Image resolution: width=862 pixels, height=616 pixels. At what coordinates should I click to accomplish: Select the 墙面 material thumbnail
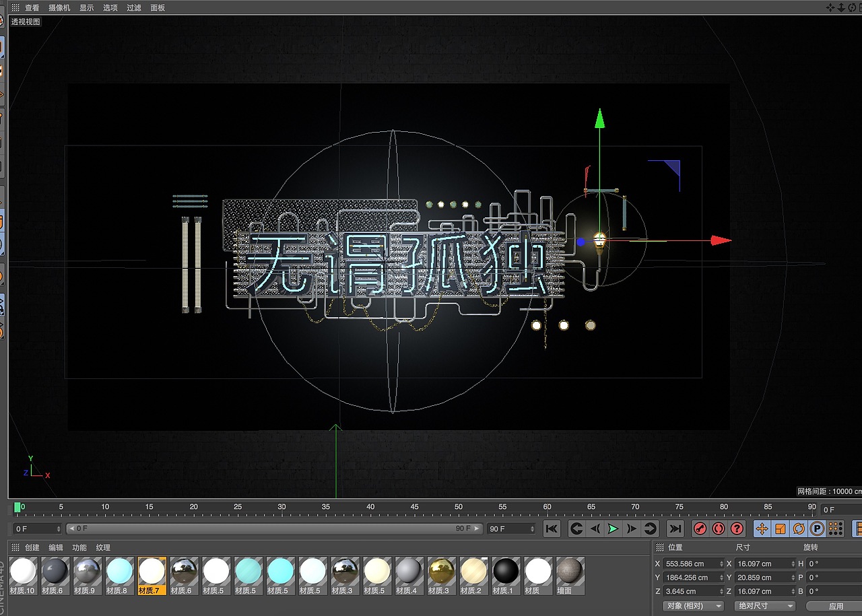(x=569, y=576)
